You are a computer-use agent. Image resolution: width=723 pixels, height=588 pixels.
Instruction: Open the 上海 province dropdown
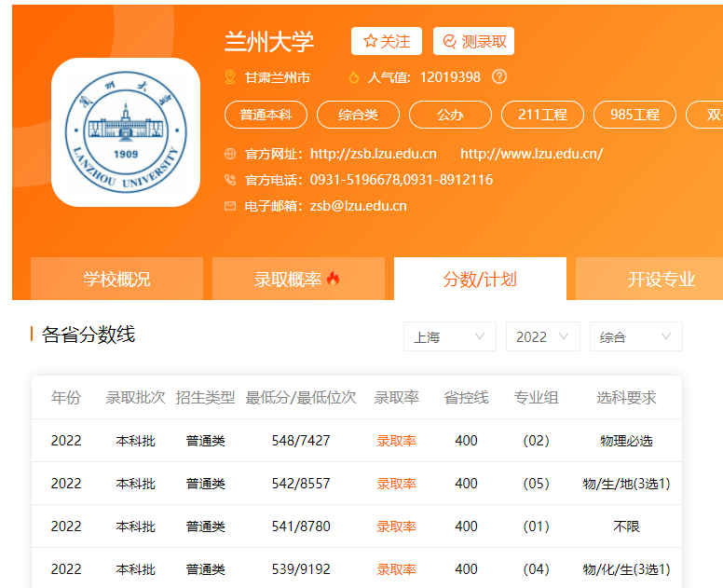coord(450,336)
